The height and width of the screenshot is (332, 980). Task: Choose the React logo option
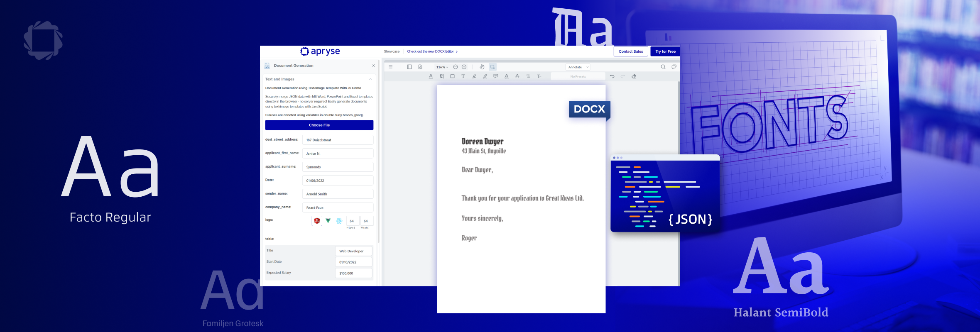pos(339,221)
